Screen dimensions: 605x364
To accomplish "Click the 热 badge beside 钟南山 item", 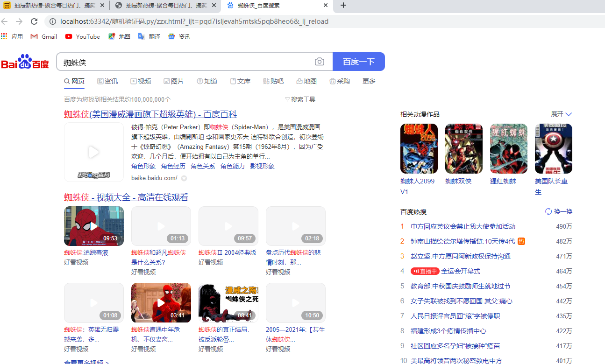I will [x=521, y=241].
